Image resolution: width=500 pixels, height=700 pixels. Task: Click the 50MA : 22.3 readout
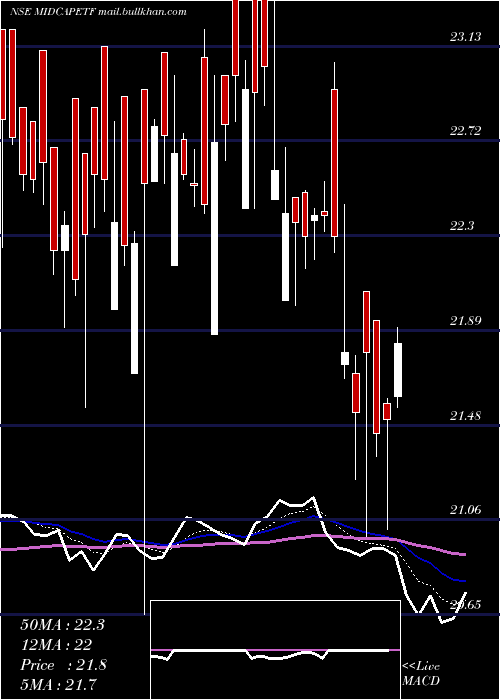click(62, 625)
